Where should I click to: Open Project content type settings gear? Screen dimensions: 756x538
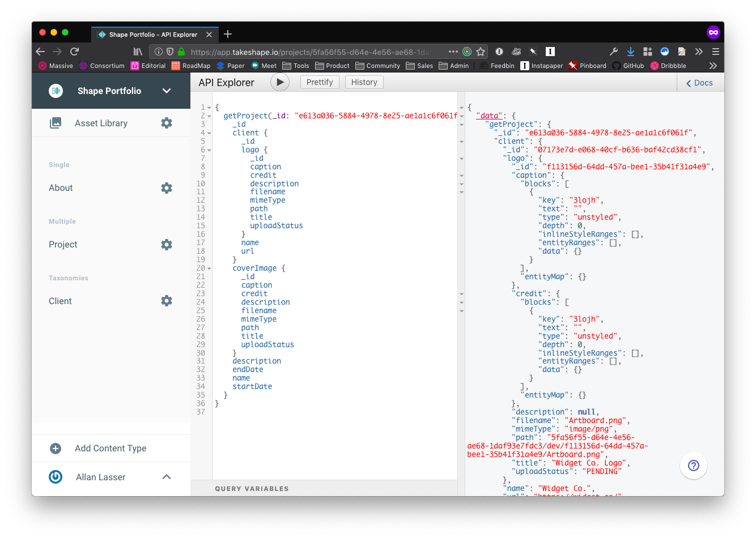coord(167,244)
